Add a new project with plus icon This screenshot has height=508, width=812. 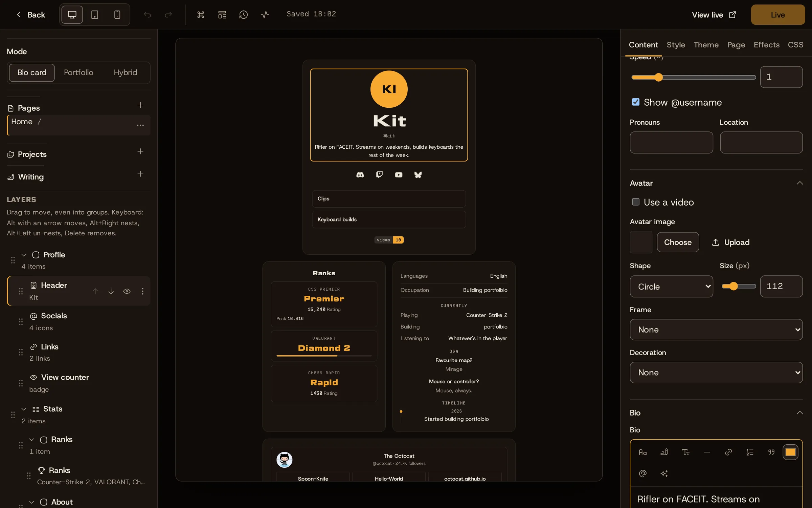[140, 151]
